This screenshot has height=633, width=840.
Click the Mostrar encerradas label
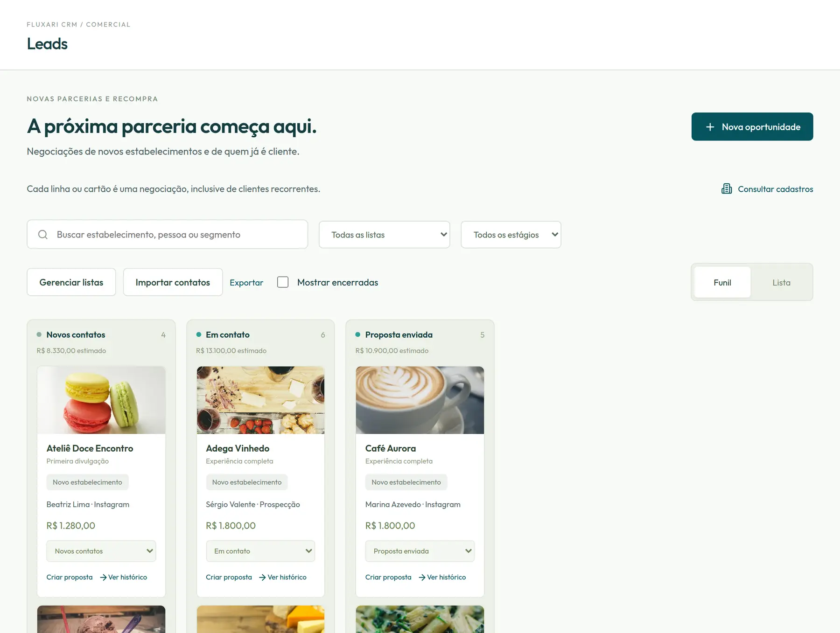338,282
